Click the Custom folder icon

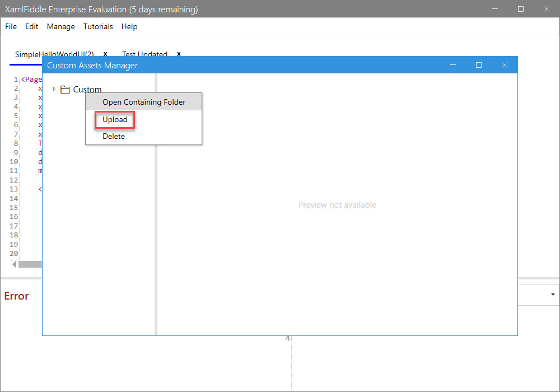pyautogui.click(x=65, y=90)
